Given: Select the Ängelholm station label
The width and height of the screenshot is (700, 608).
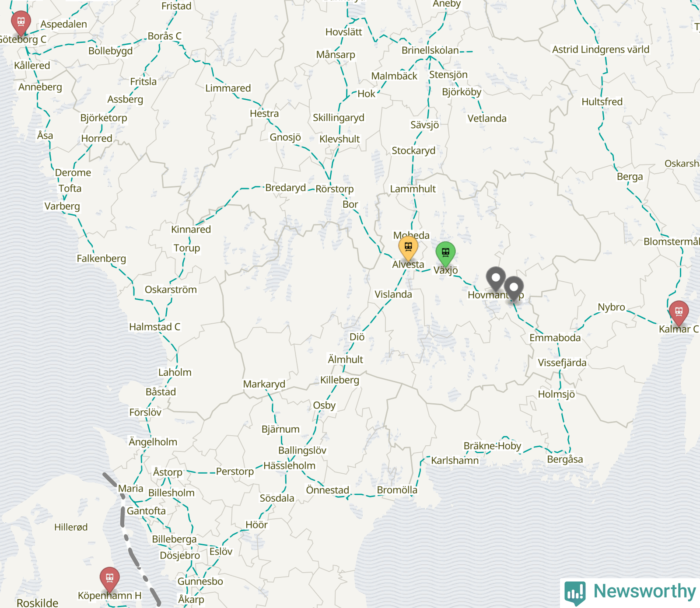Looking at the screenshot, I should 153,442.
